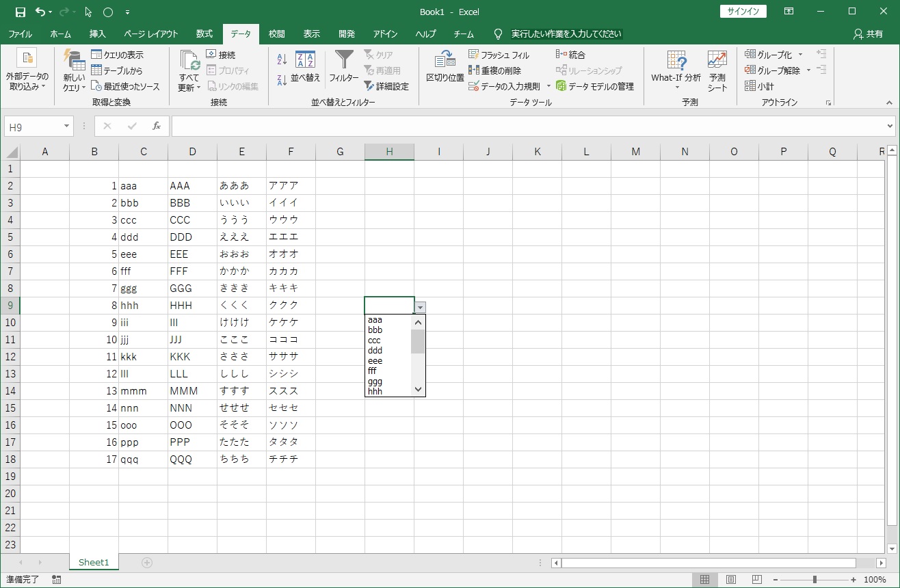Click the 100% zoom level
Viewport: 900px width, 588px height.
point(875,580)
